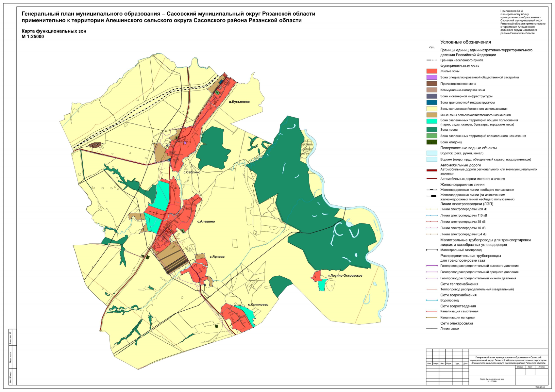Click the red Жилые зоны legend swatch

pyautogui.click(x=431, y=71)
